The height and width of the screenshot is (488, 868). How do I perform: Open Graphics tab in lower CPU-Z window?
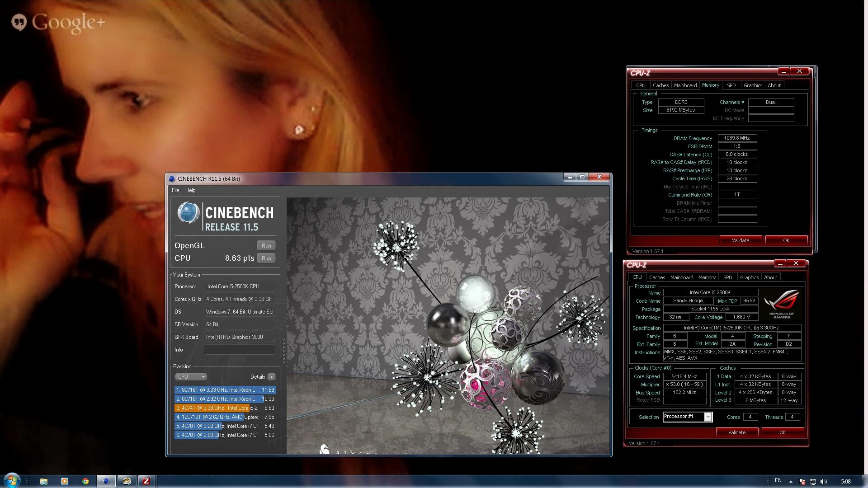pos(749,277)
